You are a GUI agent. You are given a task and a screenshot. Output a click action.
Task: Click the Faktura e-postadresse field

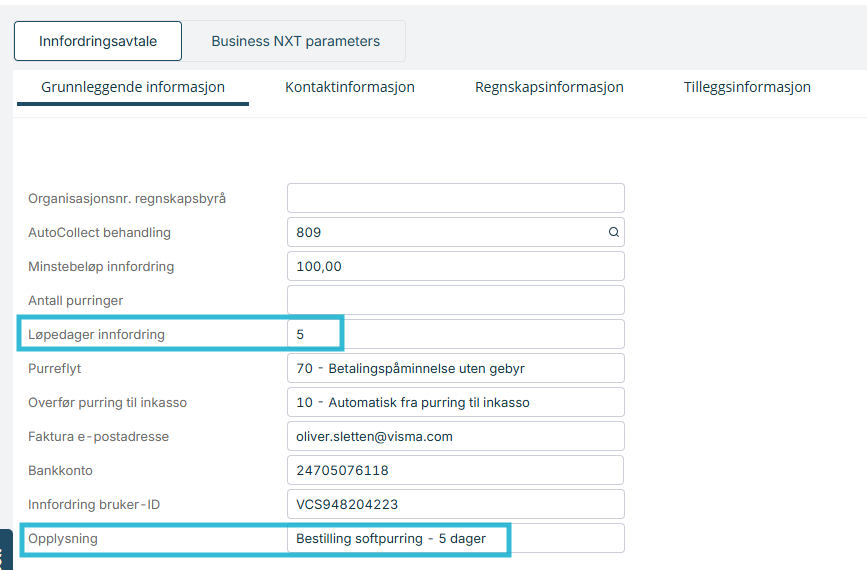(x=456, y=436)
